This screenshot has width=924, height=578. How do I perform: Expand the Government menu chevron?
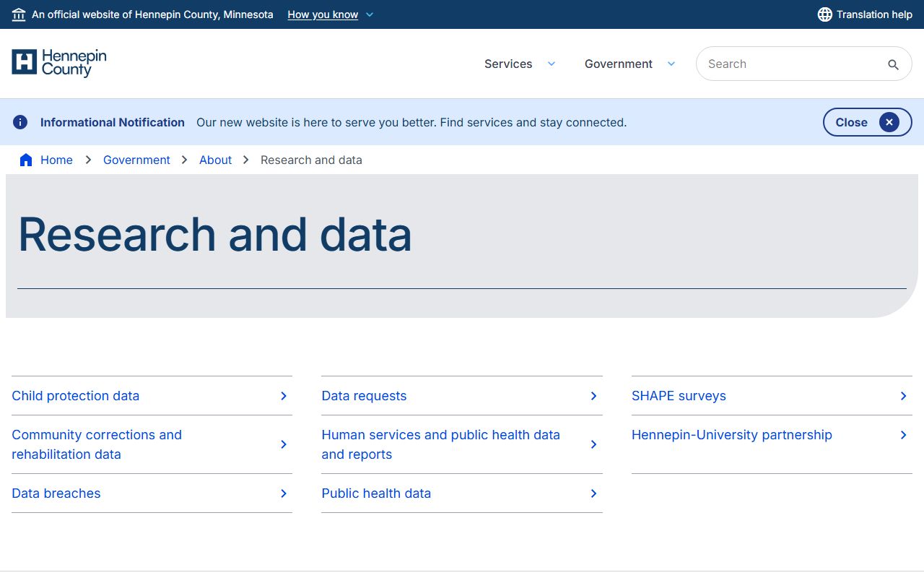671,64
